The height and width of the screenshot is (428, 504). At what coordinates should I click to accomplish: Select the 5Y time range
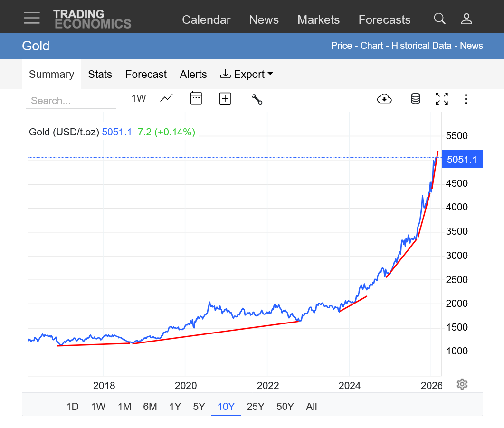[199, 407]
